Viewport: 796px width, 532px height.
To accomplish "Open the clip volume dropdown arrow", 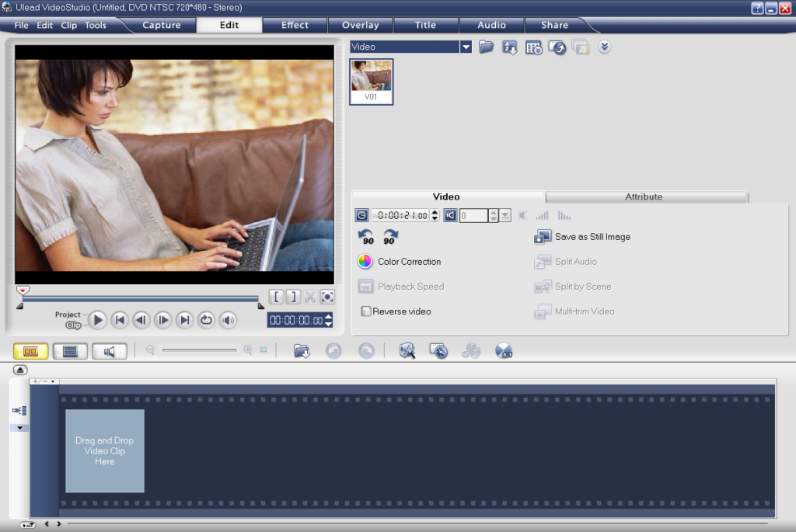I will pos(504,216).
